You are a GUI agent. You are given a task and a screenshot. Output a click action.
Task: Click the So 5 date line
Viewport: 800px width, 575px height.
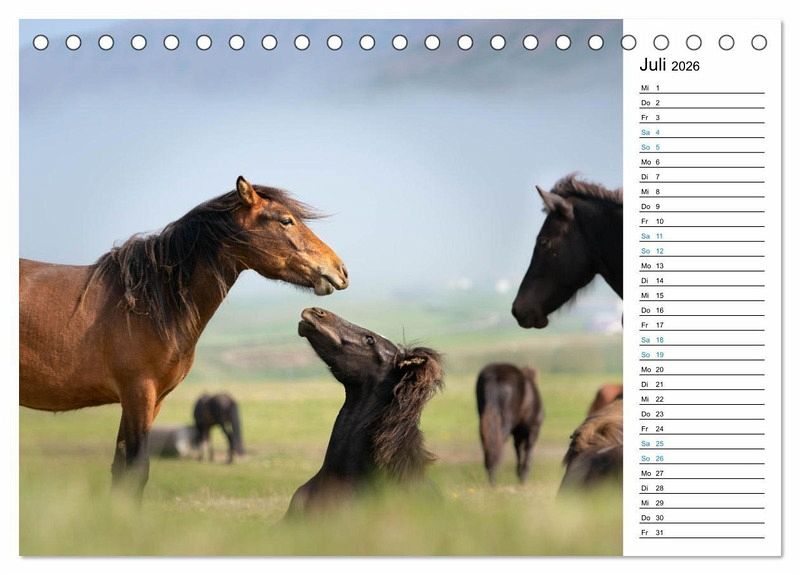coord(700,147)
